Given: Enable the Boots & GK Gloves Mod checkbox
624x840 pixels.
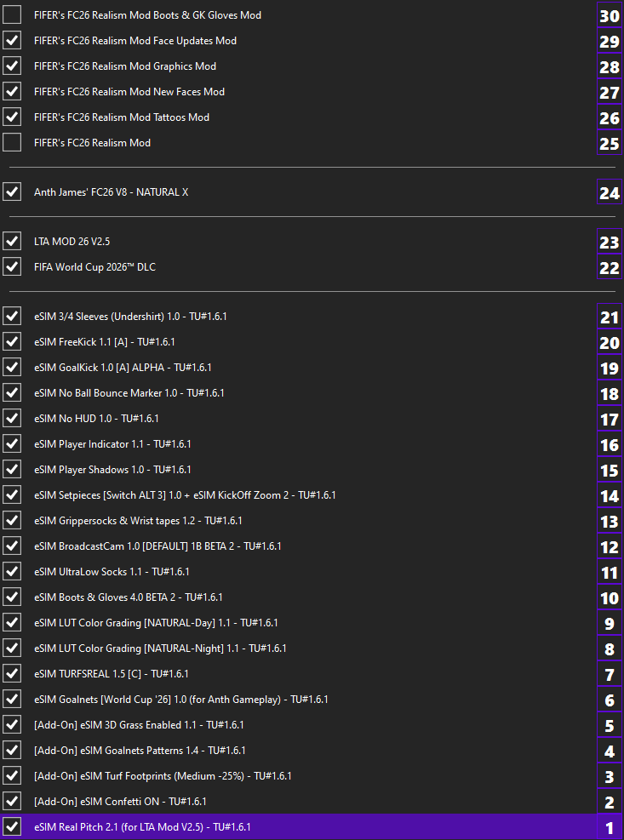Looking at the screenshot, I should tap(12, 14).
